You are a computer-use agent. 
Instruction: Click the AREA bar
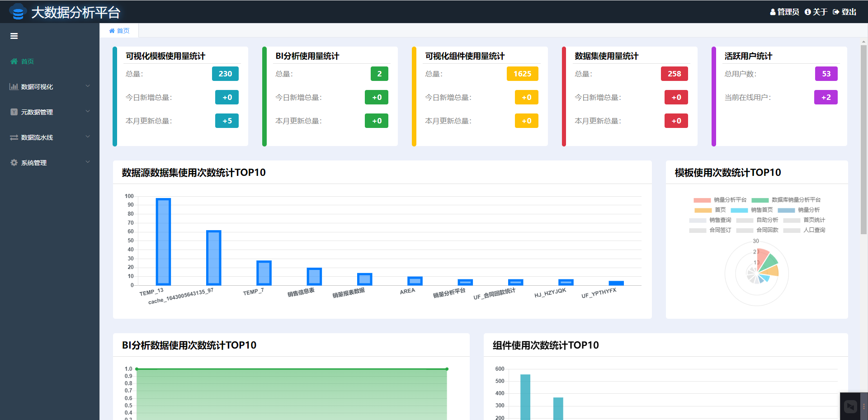[415, 281]
